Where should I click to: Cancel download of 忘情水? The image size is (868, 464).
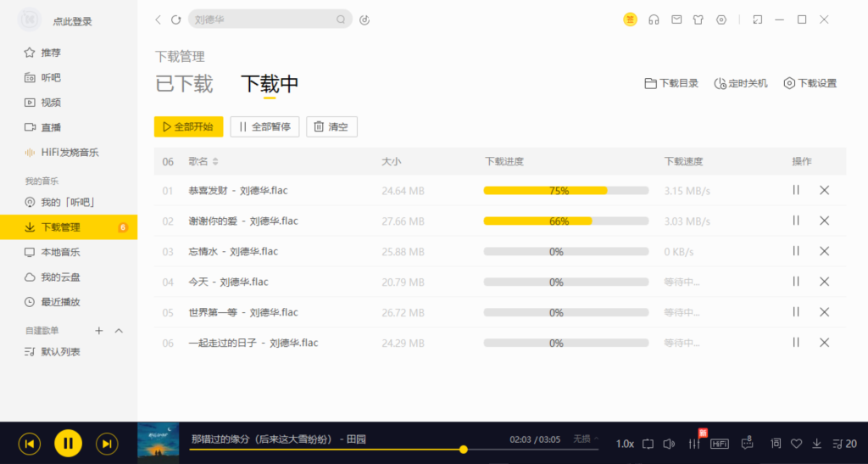click(824, 251)
